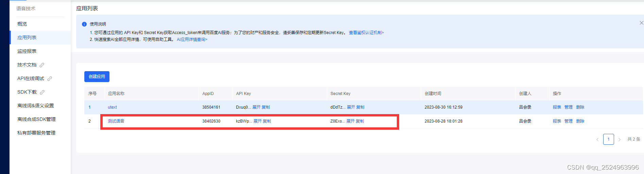Viewport: 644px width, 174px height.
Task: Expand Secret Key for utext row
Action: pyautogui.click(x=351, y=107)
